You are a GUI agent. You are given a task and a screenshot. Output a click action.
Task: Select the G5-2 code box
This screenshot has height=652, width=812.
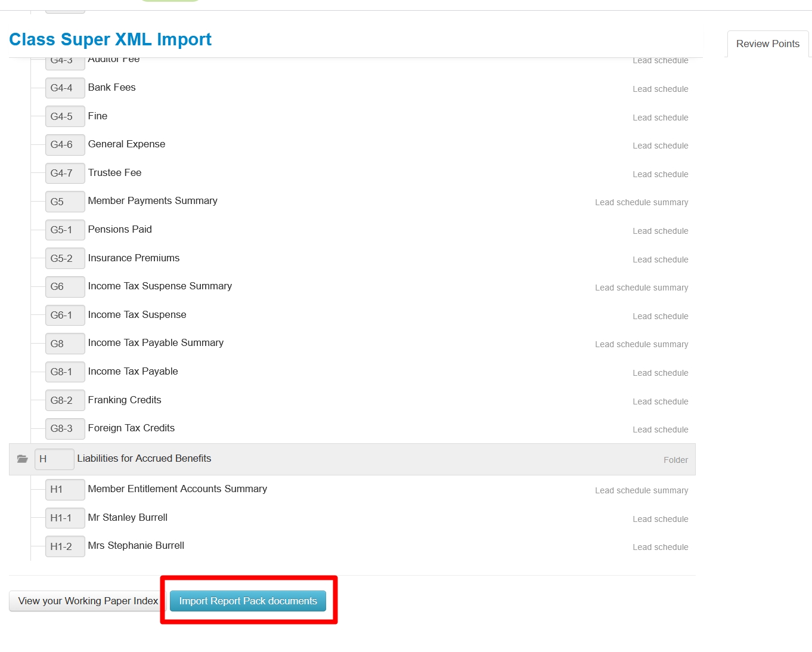tap(65, 258)
